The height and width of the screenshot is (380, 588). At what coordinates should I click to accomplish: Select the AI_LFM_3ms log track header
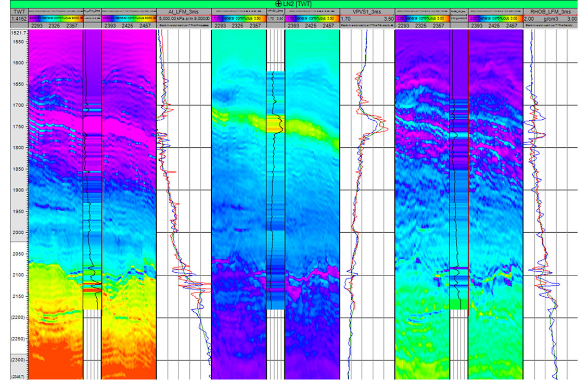coord(184,11)
